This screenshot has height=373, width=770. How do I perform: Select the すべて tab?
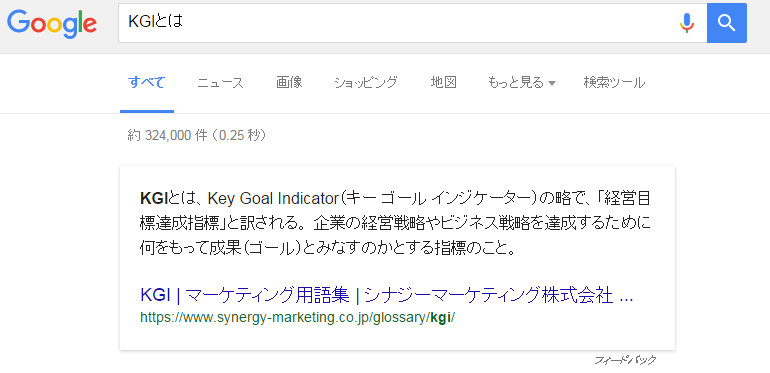click(x=146, y=82)
